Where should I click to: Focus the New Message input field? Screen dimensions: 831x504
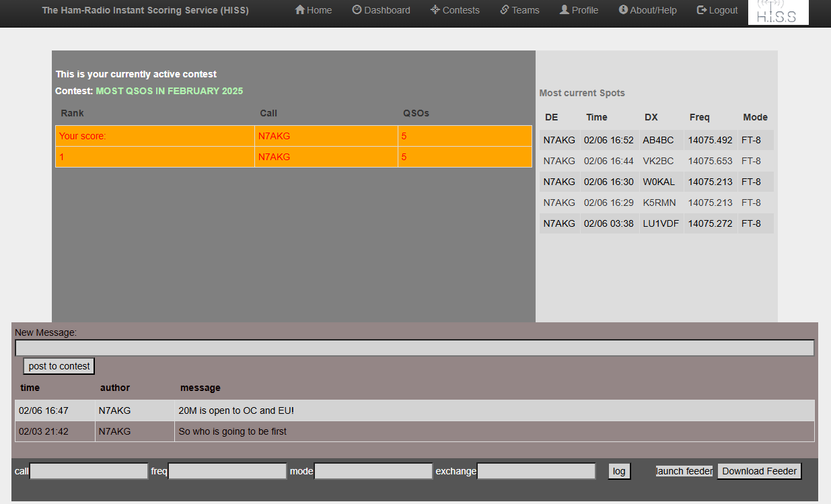414,348
